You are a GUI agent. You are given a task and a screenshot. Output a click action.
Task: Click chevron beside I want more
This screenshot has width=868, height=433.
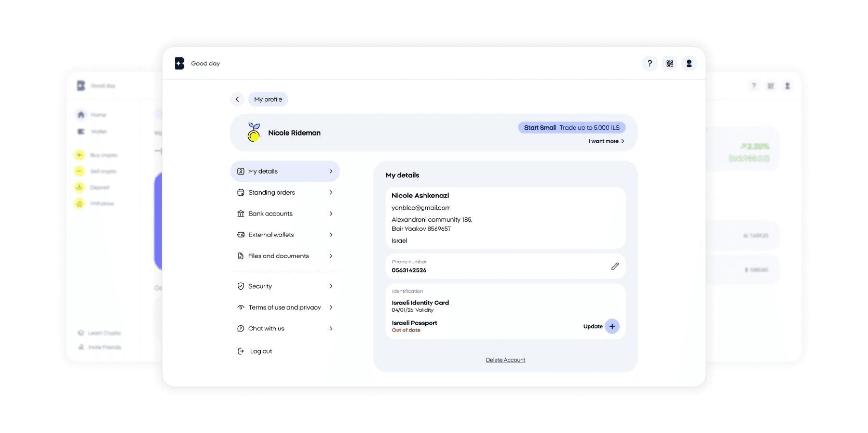coord(623,141)
